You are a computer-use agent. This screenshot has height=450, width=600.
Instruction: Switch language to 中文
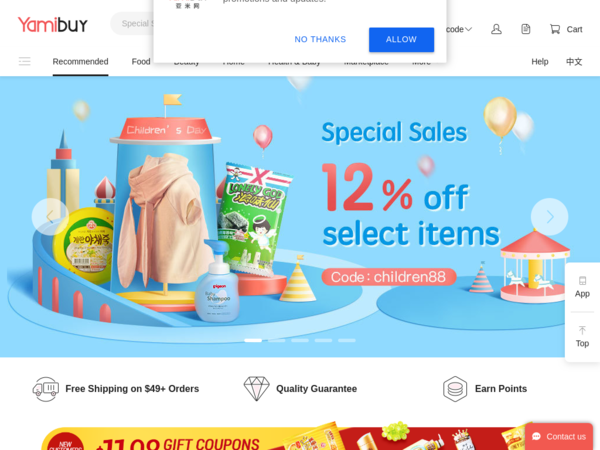pyautogui.click(x=574, y=62)
